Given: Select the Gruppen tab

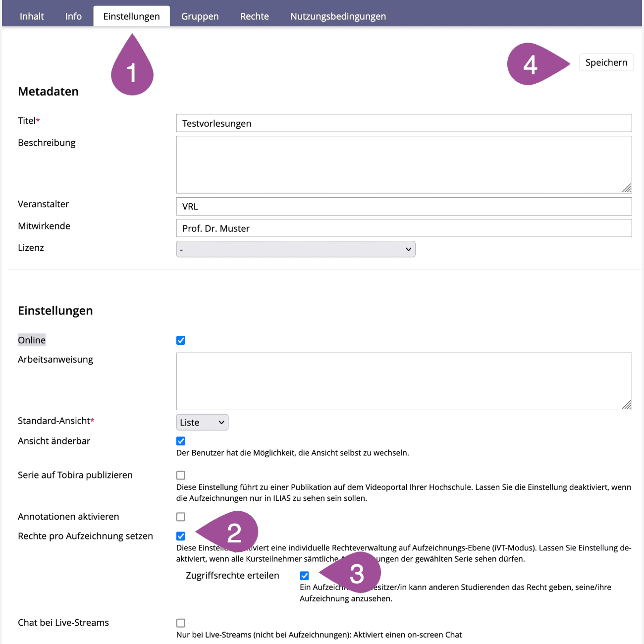Looking at the screenshot, I should click(x=200, y=16).
